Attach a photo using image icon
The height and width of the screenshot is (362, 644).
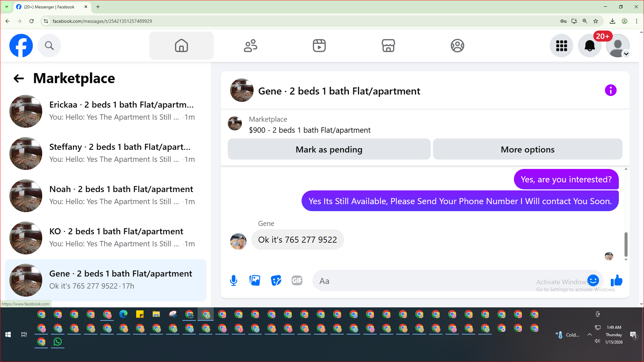[255, 281]
